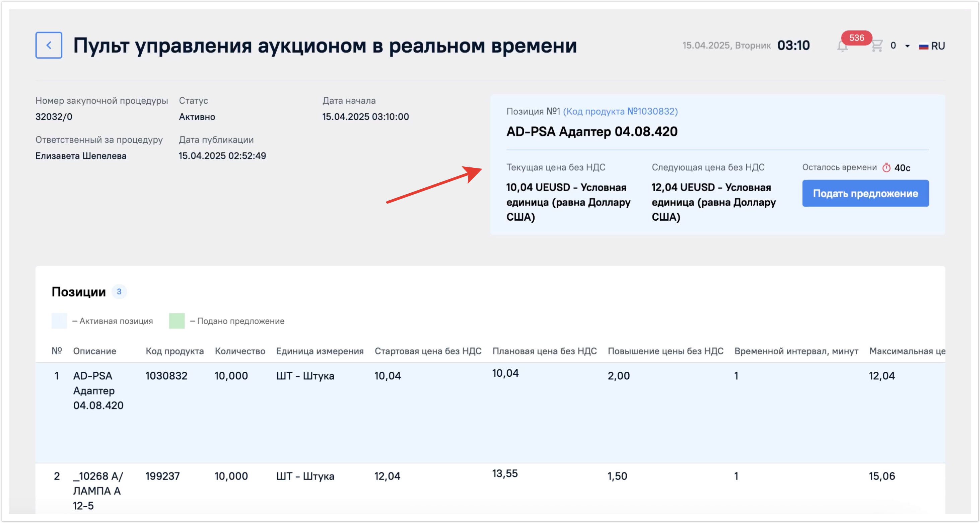Switch language via RU selector

click(938, 46)
